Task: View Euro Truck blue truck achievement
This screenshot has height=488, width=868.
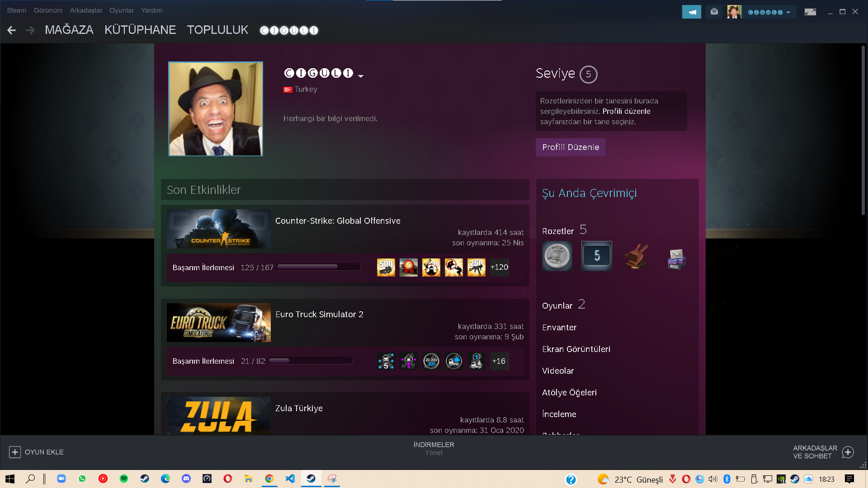Action: 454,361
